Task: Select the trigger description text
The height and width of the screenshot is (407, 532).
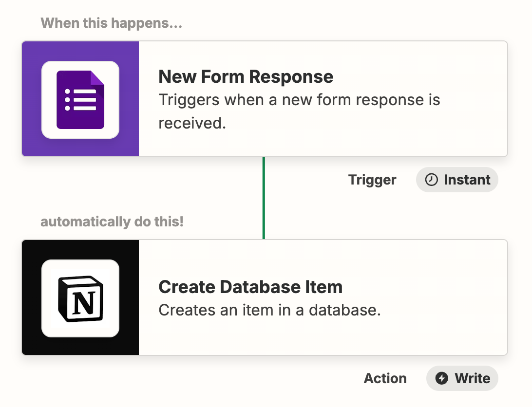Action: 299,111
